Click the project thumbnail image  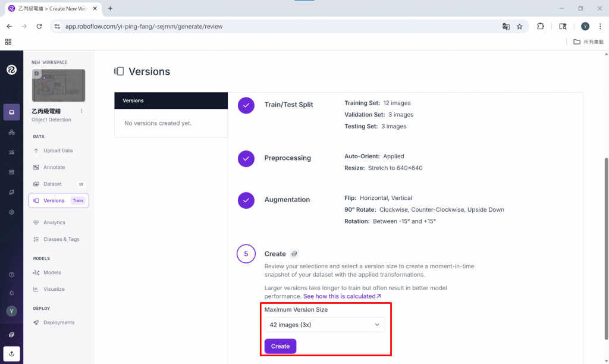58,86
